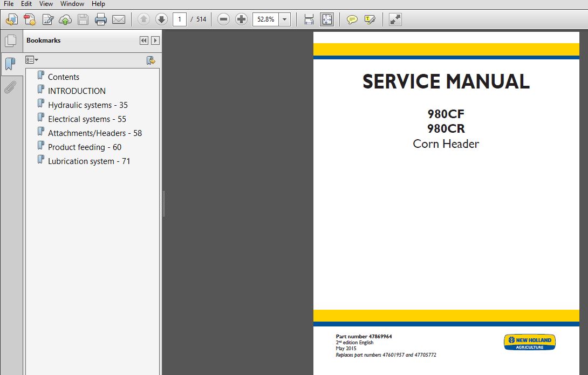Click the fit width scrolling icon
Image resolution: width=588 pixels, height=375 pixels.
[x=309, y=19]
